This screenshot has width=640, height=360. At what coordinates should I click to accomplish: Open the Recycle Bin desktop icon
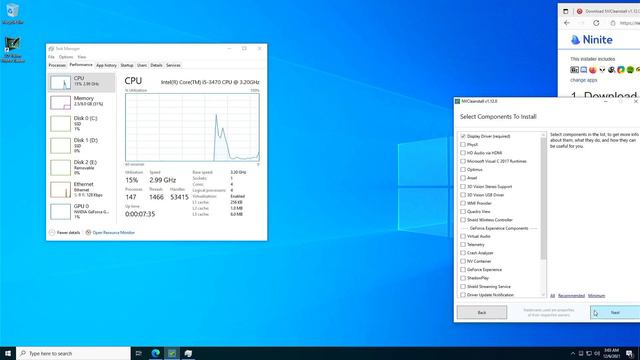[x=12, y=13]
